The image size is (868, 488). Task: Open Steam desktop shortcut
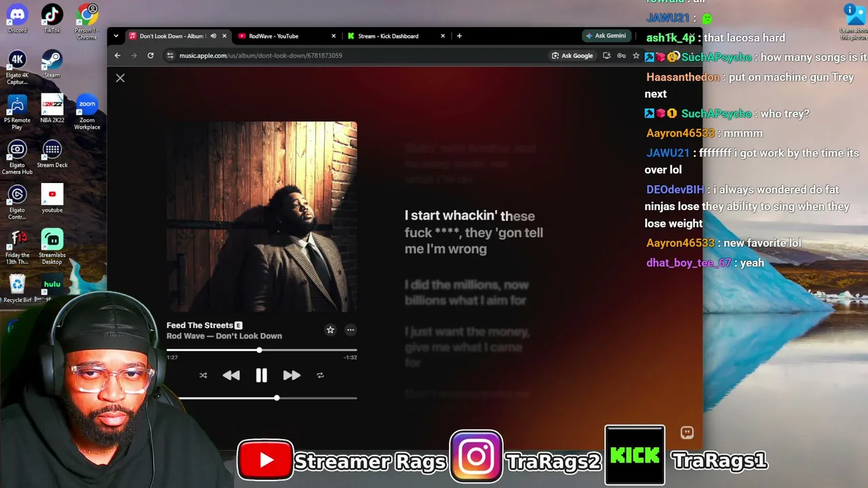click(52, 64)
